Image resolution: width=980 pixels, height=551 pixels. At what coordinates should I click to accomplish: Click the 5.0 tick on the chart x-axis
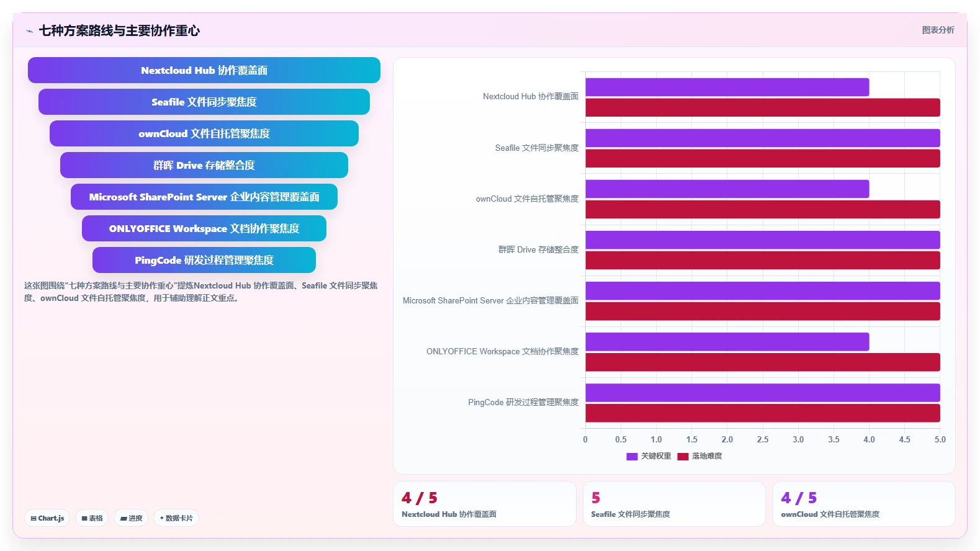pos(940,439)
